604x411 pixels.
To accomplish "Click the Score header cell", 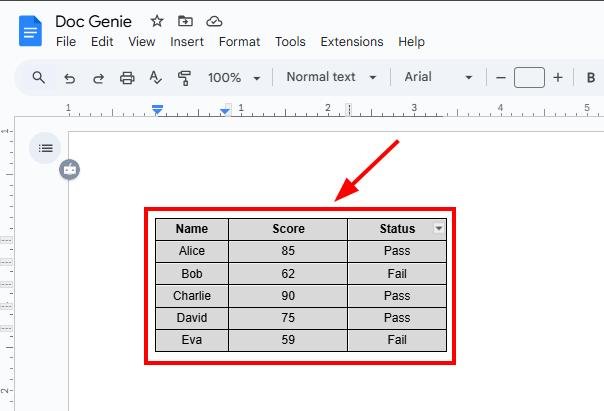I will [288, 229].
